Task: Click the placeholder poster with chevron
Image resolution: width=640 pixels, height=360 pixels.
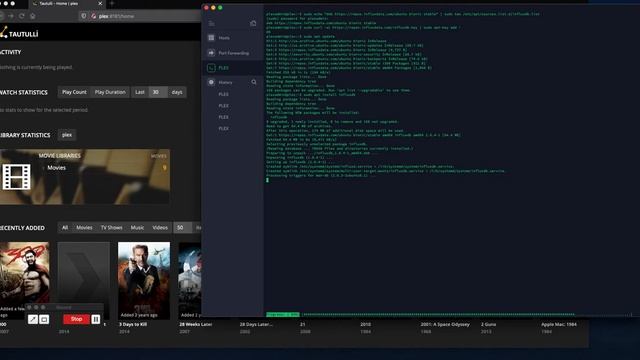Action: tap(84, 273)
